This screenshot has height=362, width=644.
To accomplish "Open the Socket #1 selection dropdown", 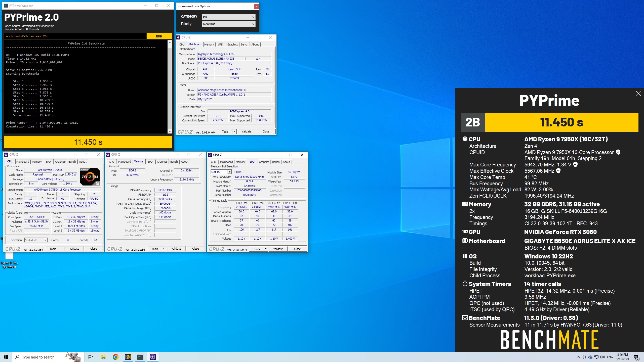I will click(x=36, y=240).
